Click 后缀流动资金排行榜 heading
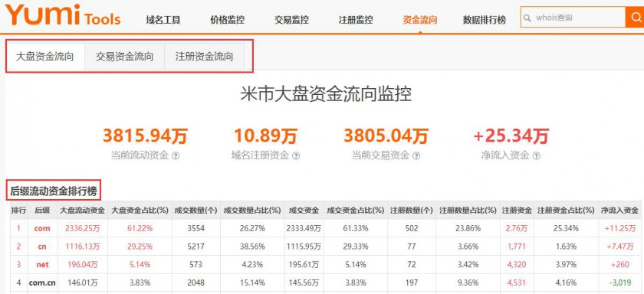Image resolution: width=644 pixels, height=294 pixels. pyautogui.click(x=53, y=191)
